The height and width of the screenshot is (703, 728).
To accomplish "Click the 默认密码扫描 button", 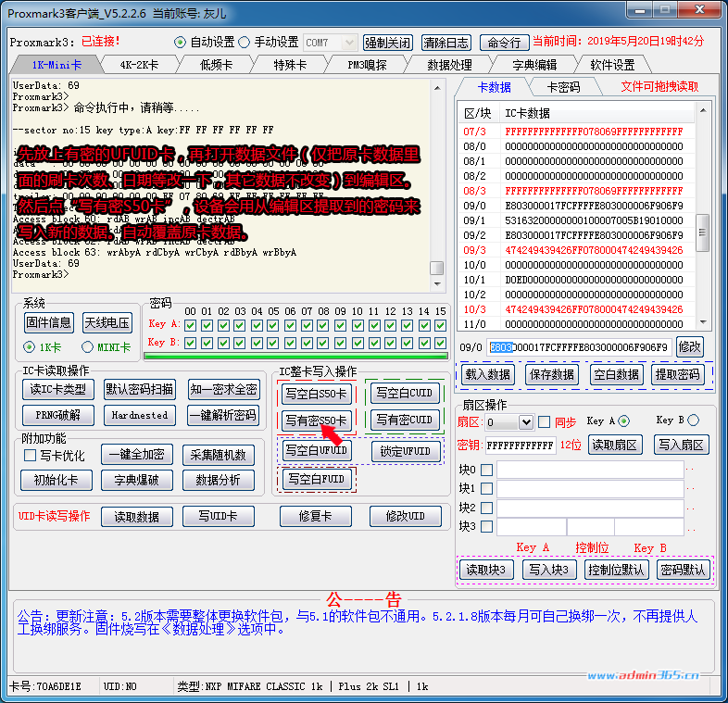I will (x=139, y=389).
